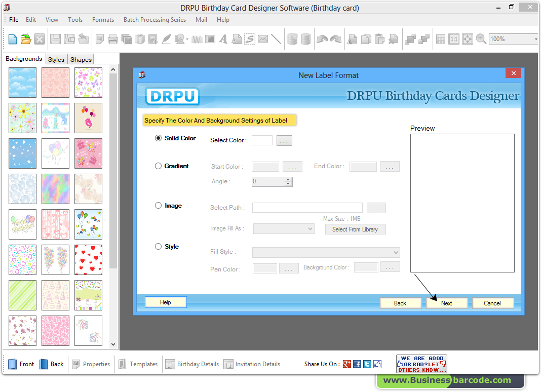Screen dimensions: 541x392
Task: Open the Templates panel at bottom
Action: pyautogui.click(x=138, y=364)
